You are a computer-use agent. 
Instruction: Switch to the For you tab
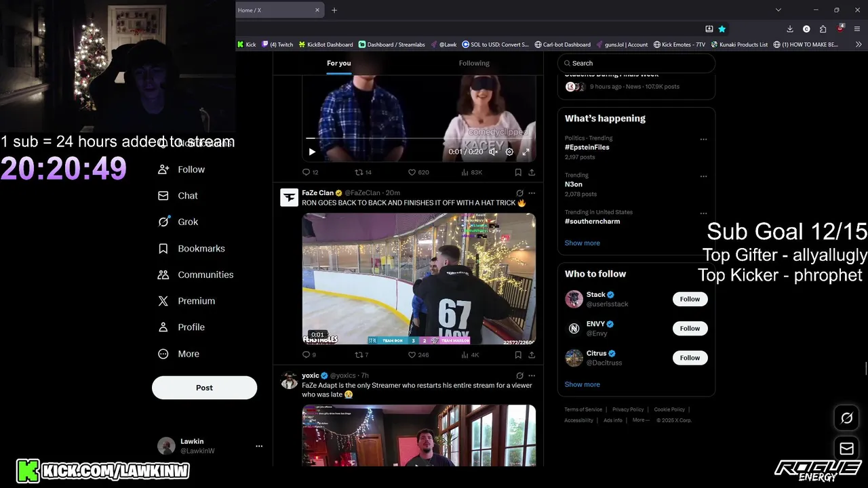pos(339,63)
